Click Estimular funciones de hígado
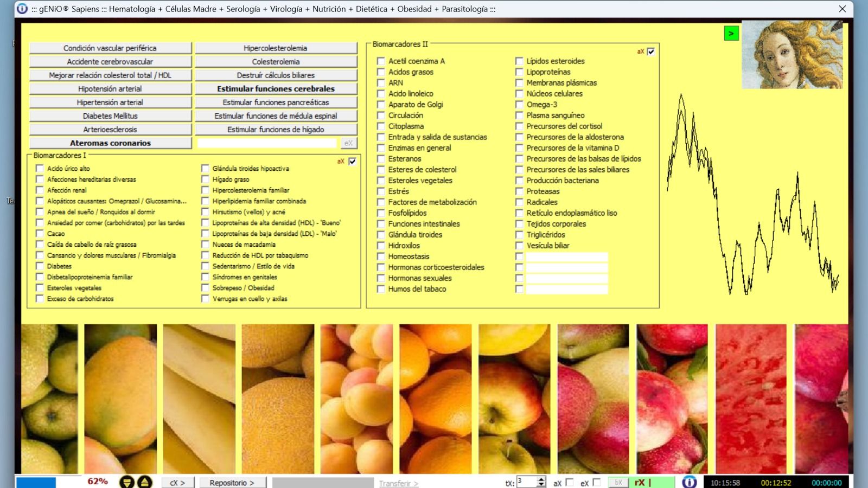The width and height of the screenshot is (868, 488). coord(276,130)
